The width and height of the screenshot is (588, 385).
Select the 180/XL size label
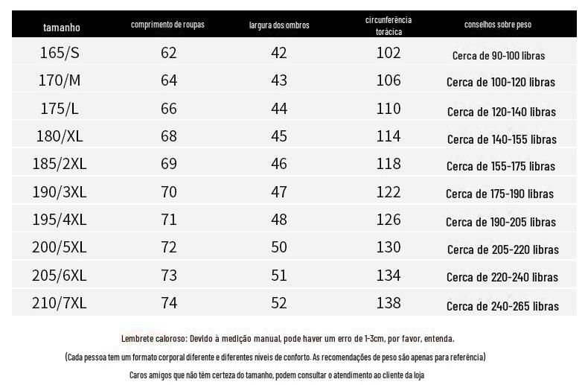60,136
